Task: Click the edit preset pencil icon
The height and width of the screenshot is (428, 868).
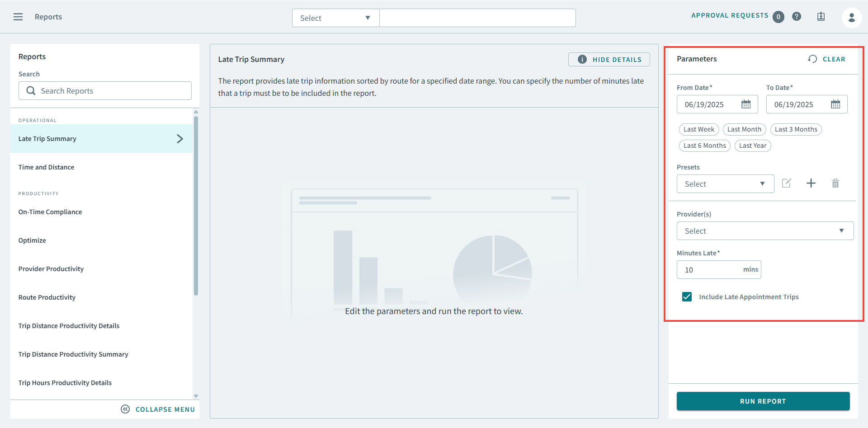Action: click(x=787, y=183)
